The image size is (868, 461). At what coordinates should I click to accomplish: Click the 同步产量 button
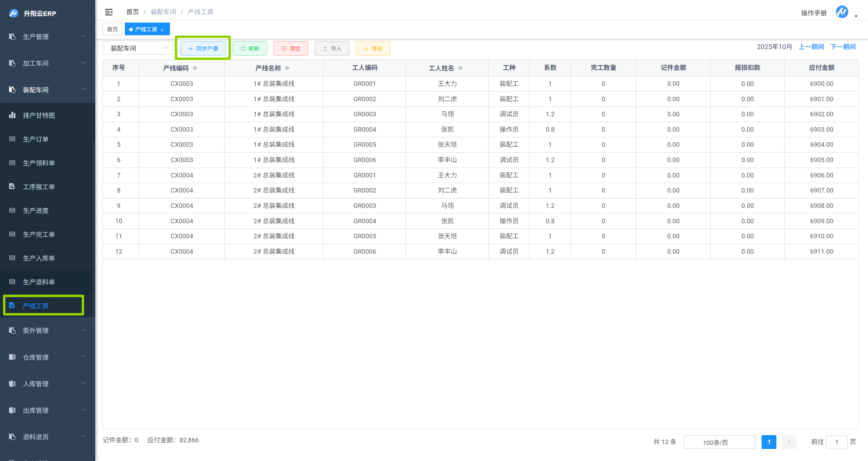(x=203, y=49)
